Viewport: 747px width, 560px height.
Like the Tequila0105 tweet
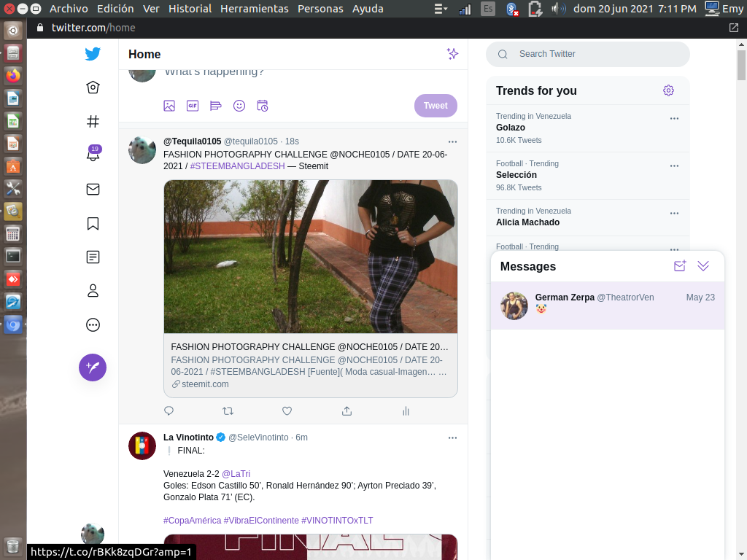pyautogui.click(x=287, y=411)
